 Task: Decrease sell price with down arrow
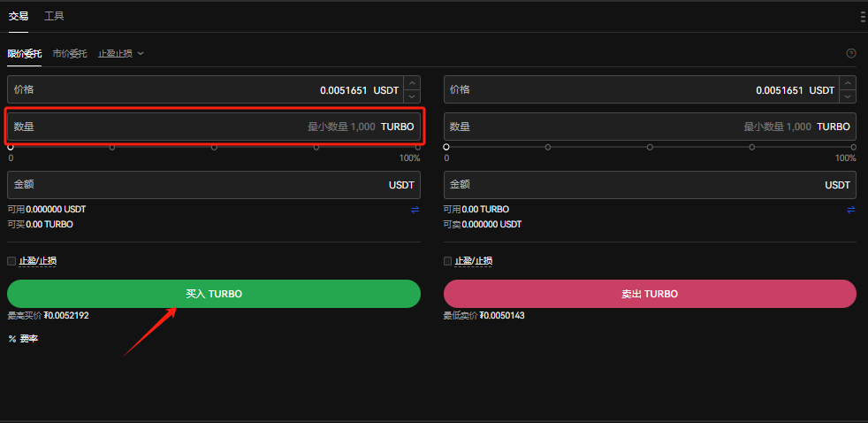coord(849,96)
